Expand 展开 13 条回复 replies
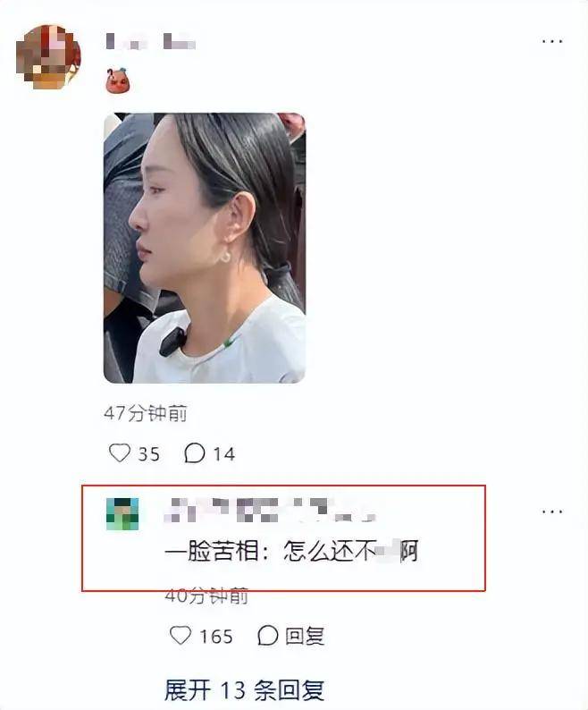This screenshot has width=588, height=710. (245, 690)
